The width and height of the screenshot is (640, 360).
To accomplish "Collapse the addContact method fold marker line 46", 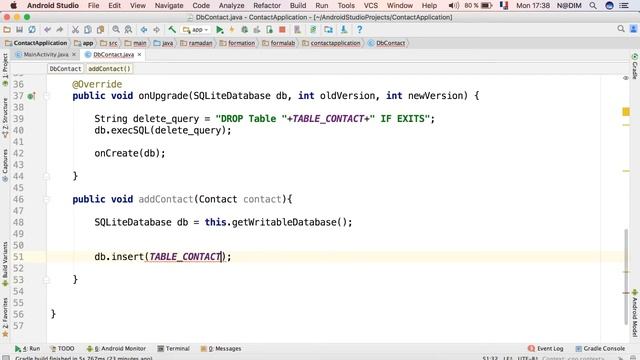I will [x=46, y=200].
